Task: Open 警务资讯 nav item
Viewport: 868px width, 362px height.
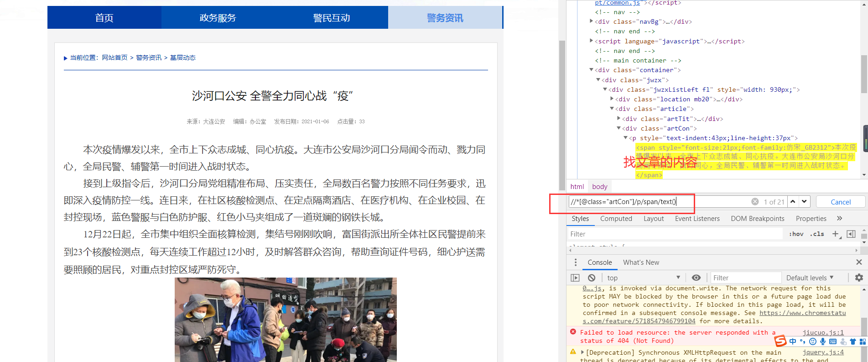Action: click(x=445, y=17)
